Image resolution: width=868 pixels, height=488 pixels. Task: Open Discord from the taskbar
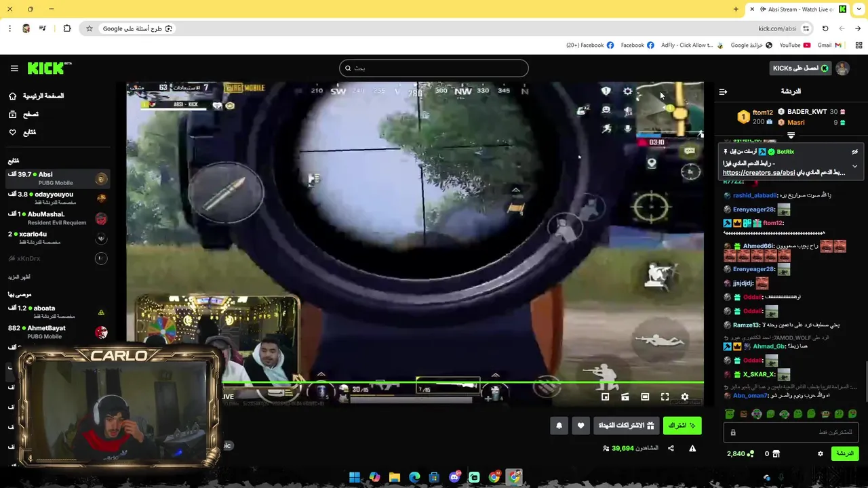click(x=454, y=477)
